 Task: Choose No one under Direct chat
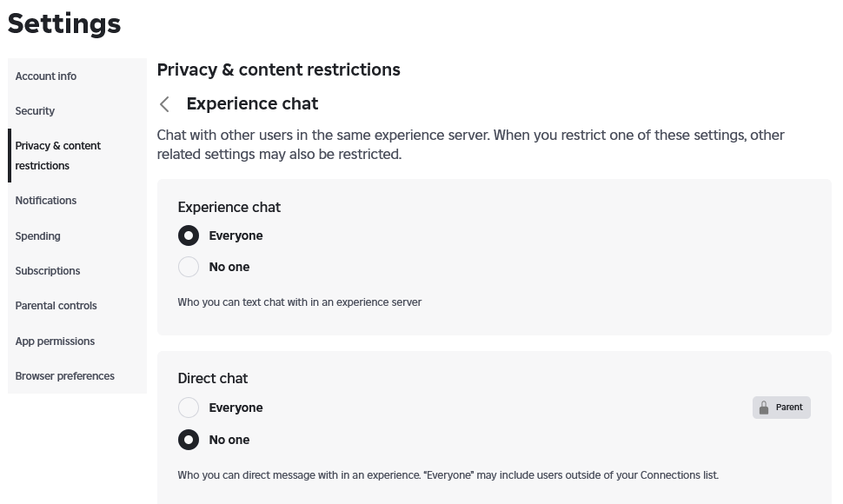pos(189,440)
